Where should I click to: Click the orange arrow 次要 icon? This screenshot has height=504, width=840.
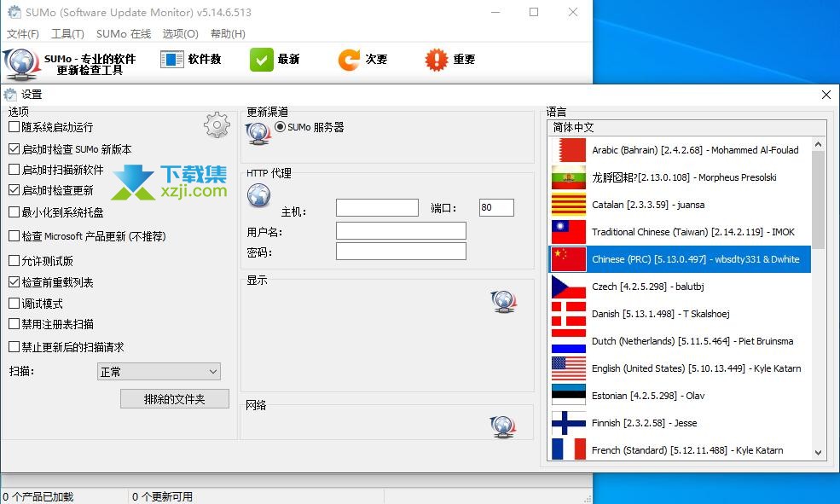(x=349, y=60)
